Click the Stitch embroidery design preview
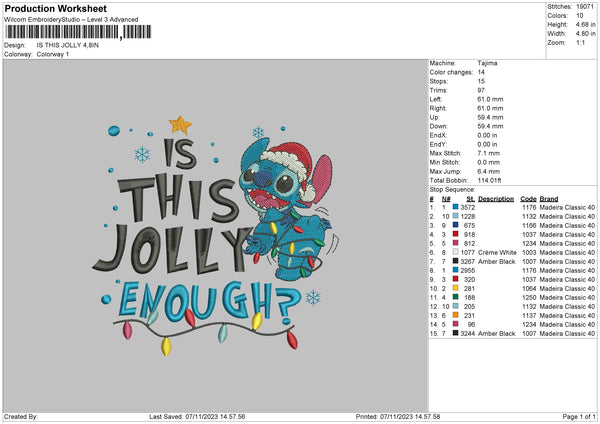The width and height of the screenshot is (600, 424). click(x=215, y=235)
